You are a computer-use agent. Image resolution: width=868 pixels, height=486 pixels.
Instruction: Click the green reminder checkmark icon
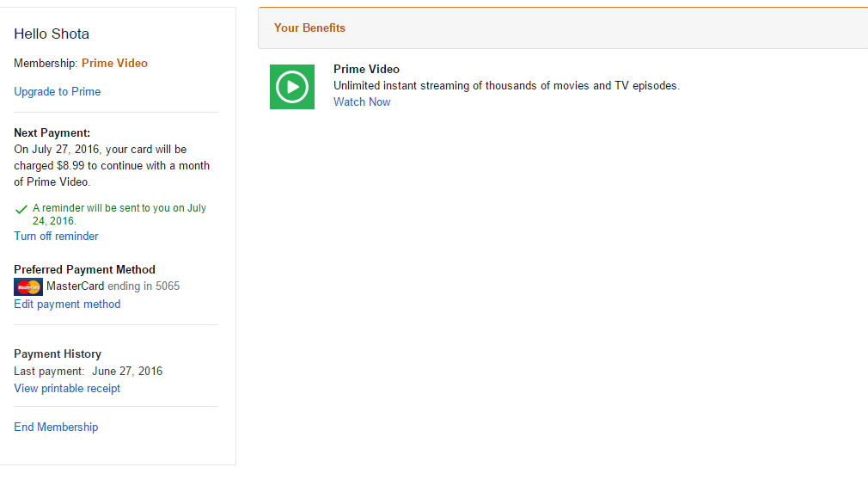(x=21, y=209)
